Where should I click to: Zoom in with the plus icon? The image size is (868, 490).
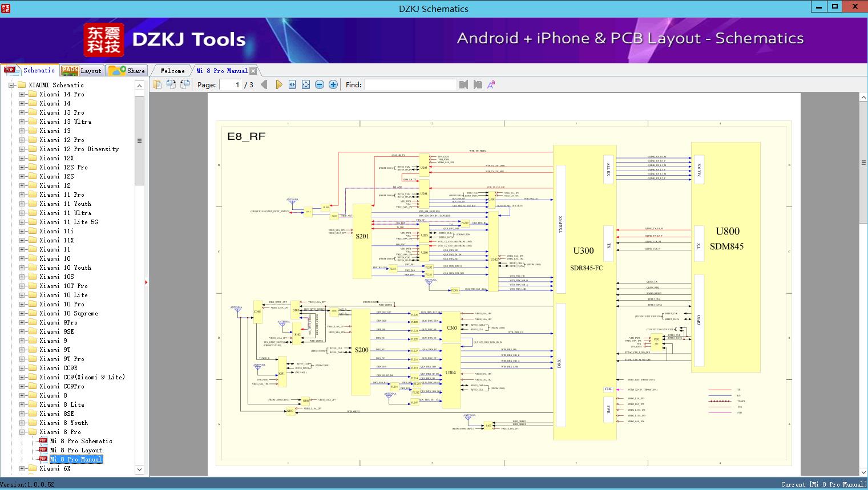(333, 84)
